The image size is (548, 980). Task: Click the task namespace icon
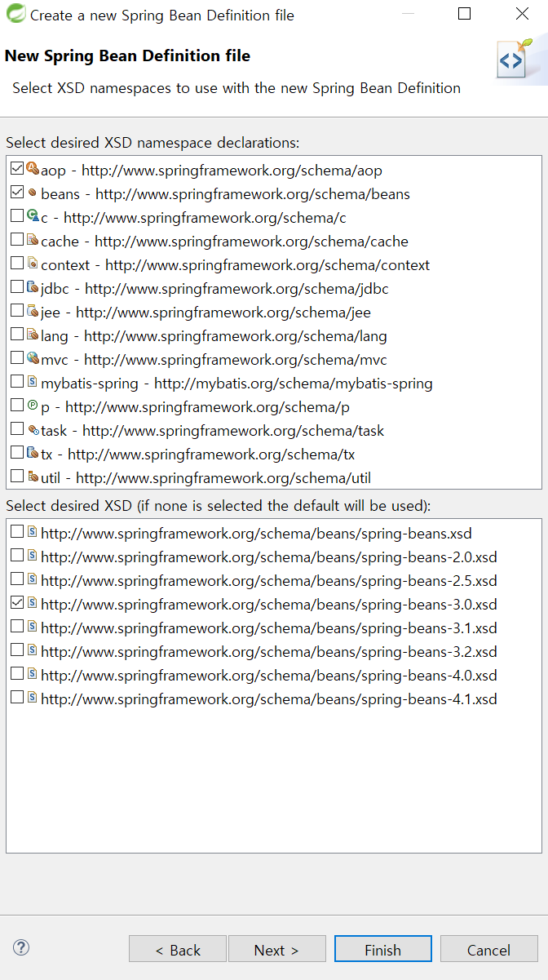point(33,429)
